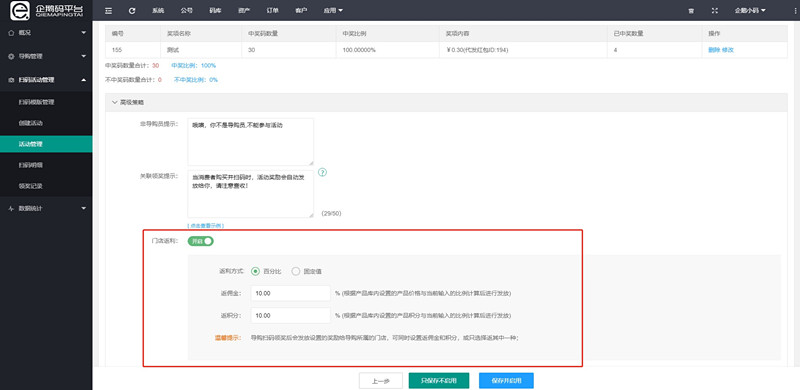Click the blue 保存并启用 button
This screenshot has height=390, width=800.
pos(506,381)
